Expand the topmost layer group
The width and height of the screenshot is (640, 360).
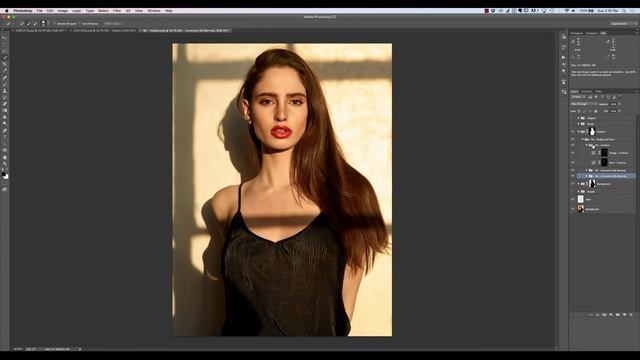578,118
